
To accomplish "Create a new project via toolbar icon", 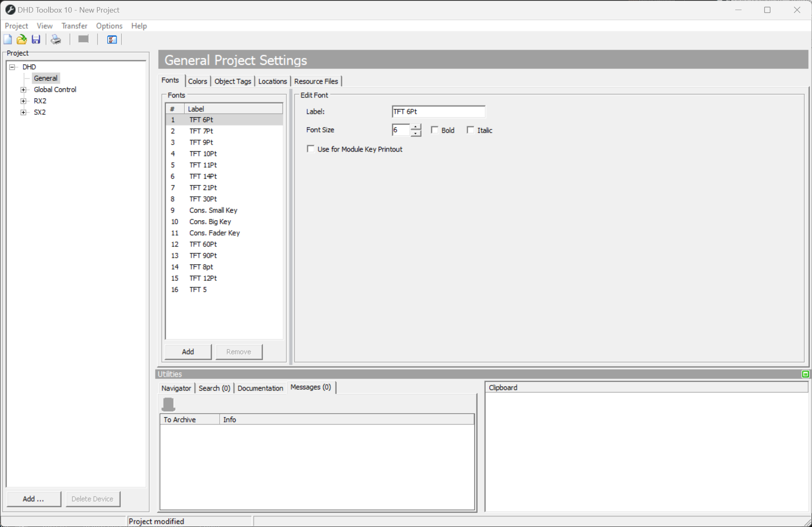I will pyautogui.click(x=8, y=39).
